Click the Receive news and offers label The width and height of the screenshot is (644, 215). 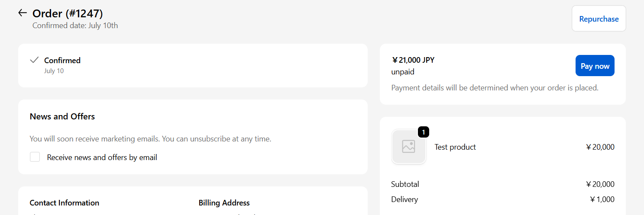point(102,157)
